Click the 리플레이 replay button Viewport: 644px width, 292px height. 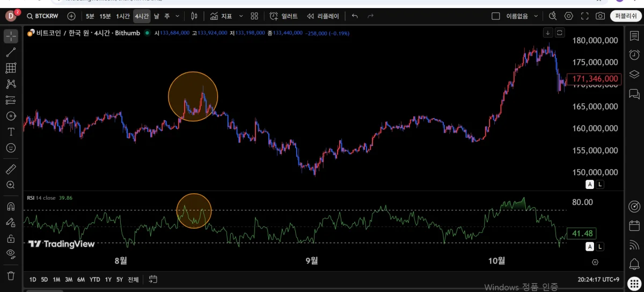point(323,16)
